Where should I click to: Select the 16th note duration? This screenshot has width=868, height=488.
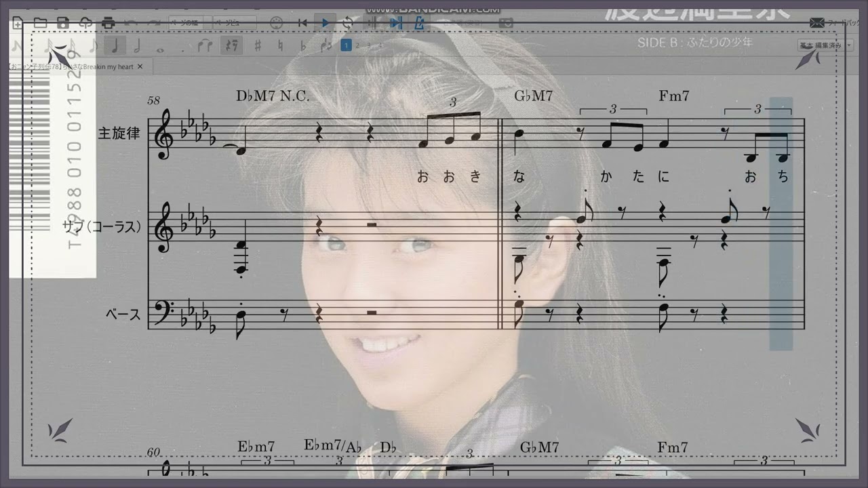pos(72,46)
